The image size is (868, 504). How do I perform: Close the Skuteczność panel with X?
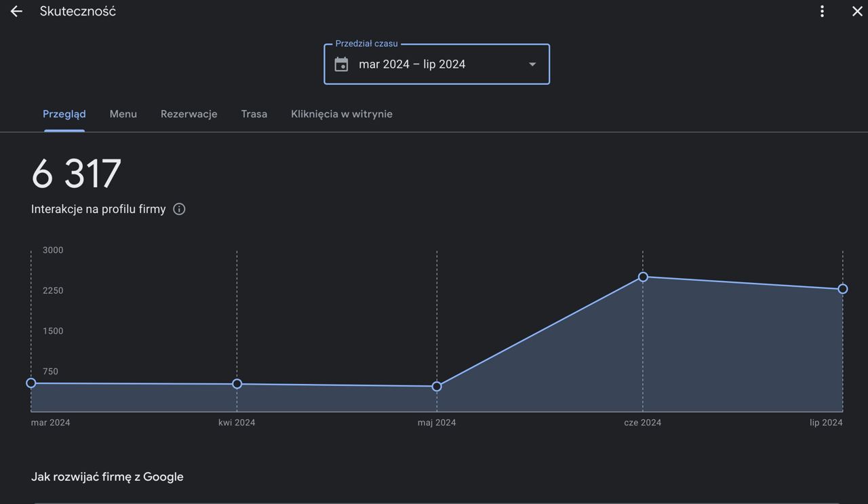pyautogui.click(x=857, y=12)
